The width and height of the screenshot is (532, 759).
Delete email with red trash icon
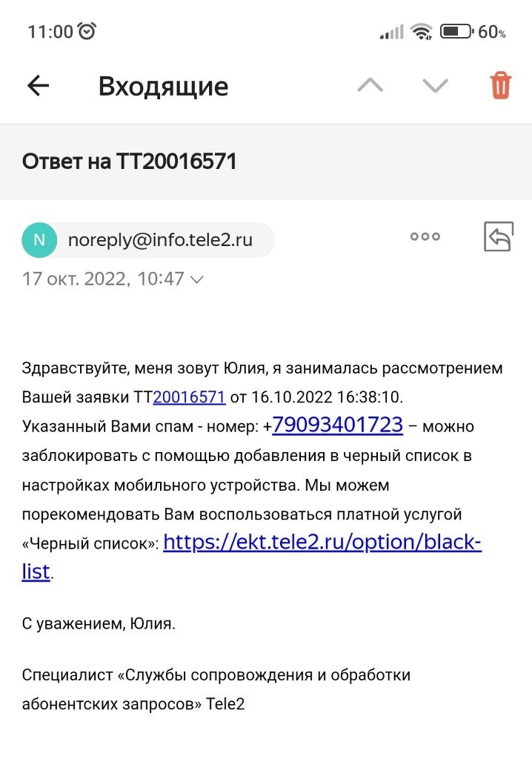501,86
